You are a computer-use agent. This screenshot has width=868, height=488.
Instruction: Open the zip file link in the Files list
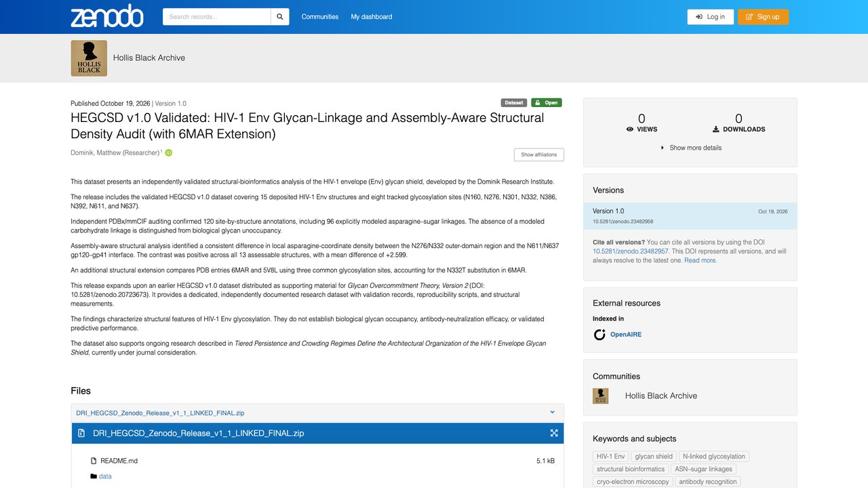point(160,412)
